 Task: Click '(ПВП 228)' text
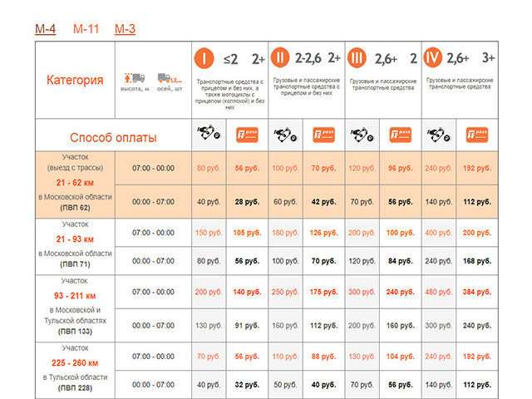point(75,387)
